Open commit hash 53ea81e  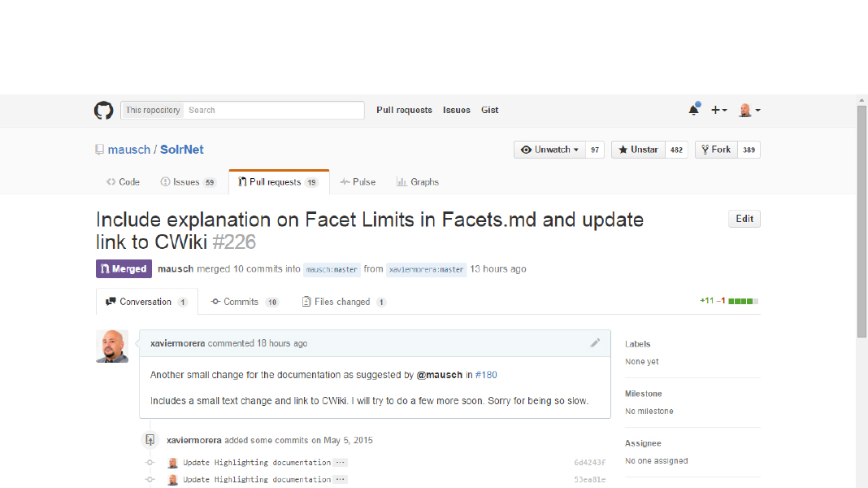click(x=589, y=480)
